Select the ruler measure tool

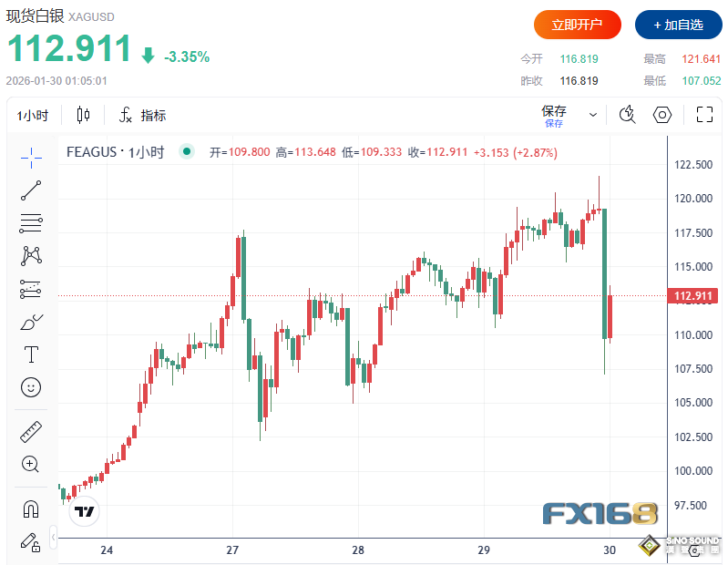click(31, 432)
